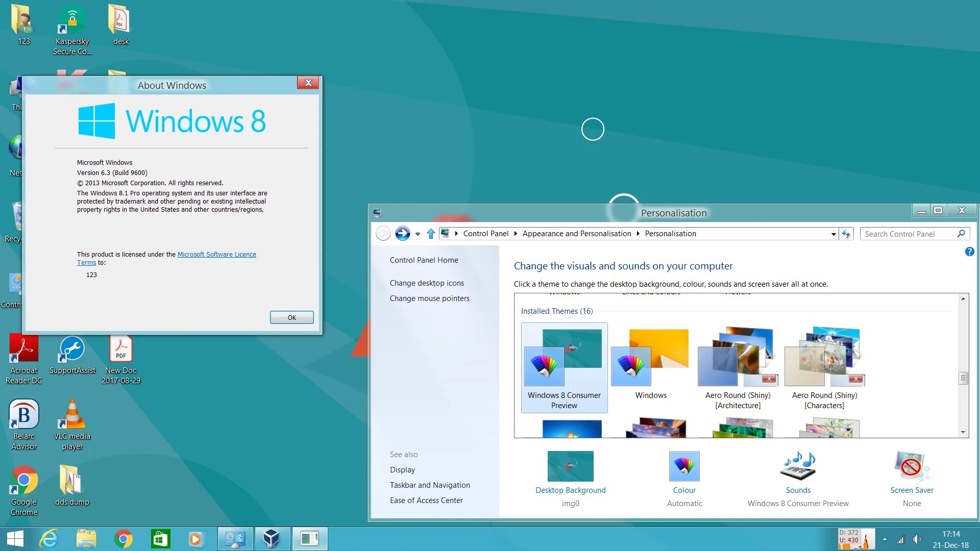The width and height of the screenshot is (980, 551).
Task: Click OK in About Windows dialog
Action: (291, 317)
